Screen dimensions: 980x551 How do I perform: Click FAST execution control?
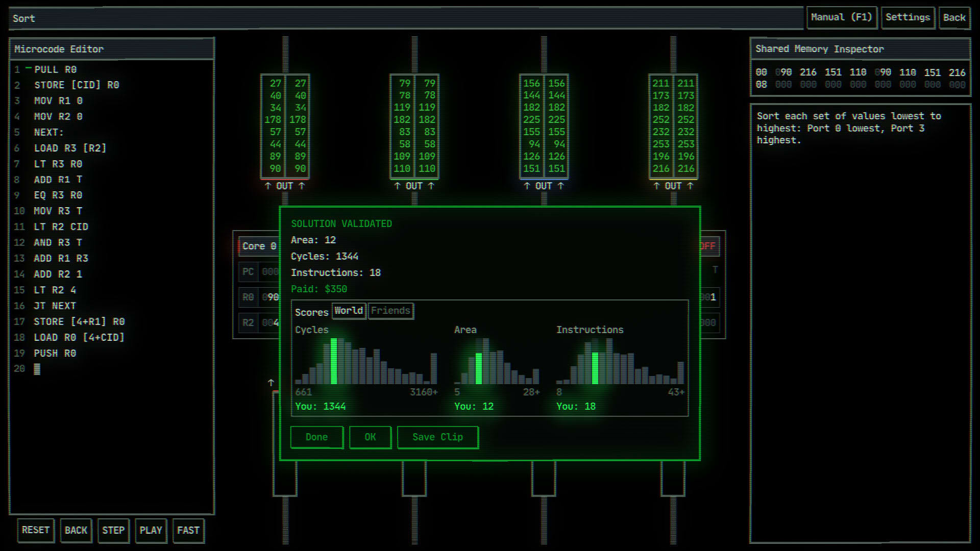(x=188, y=530)
